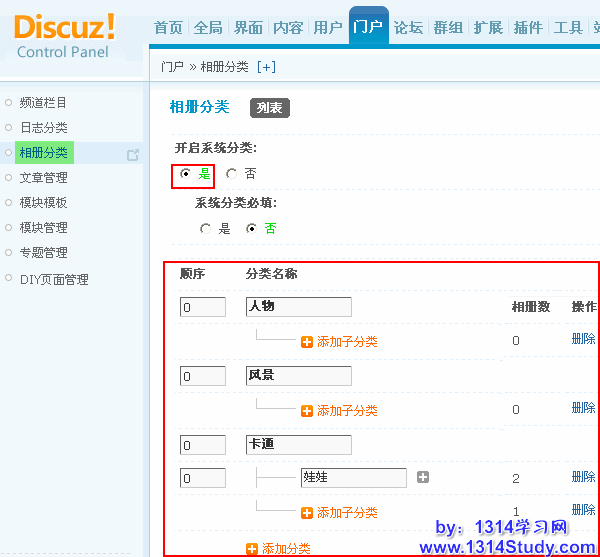Delete the 人物 category via 删除 link

point(583,339)
